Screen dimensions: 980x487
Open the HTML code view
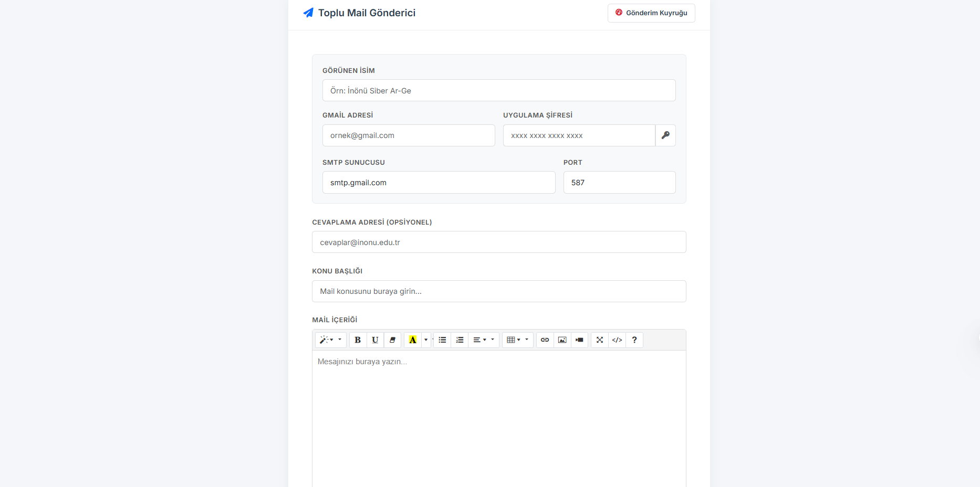(x=617, y=340)
